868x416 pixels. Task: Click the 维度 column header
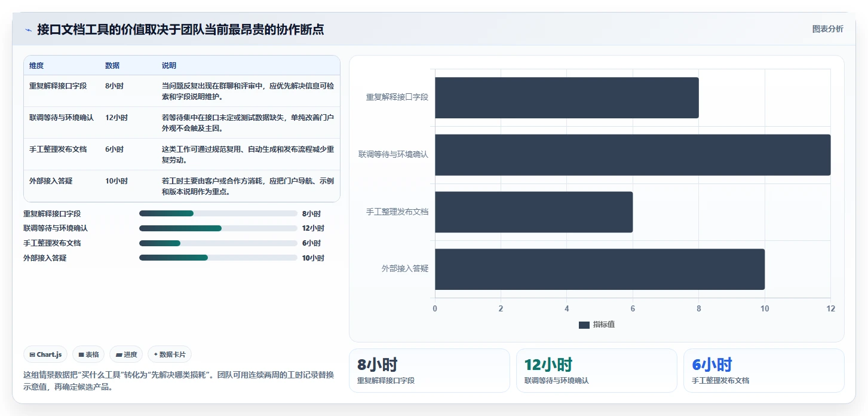click(36, 66)
